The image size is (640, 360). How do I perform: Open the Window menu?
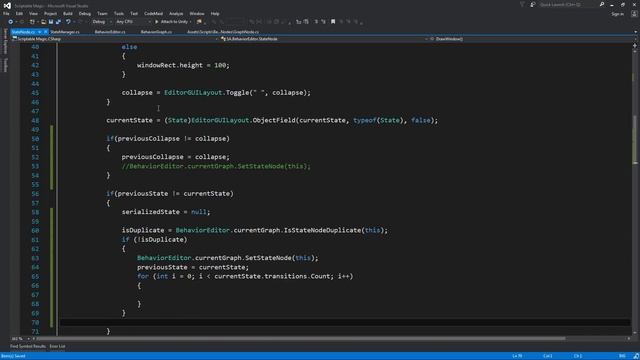coord(197,14)
